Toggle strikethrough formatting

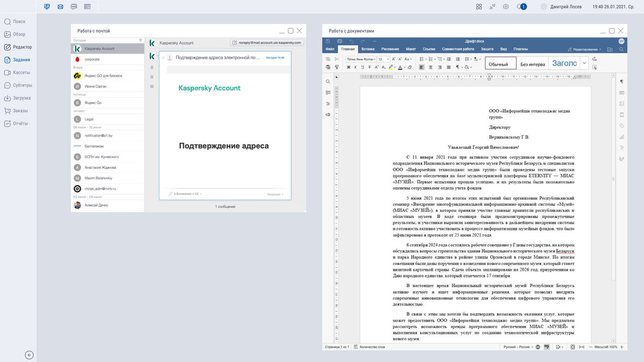pyautogui.click(x=369, y=67)
